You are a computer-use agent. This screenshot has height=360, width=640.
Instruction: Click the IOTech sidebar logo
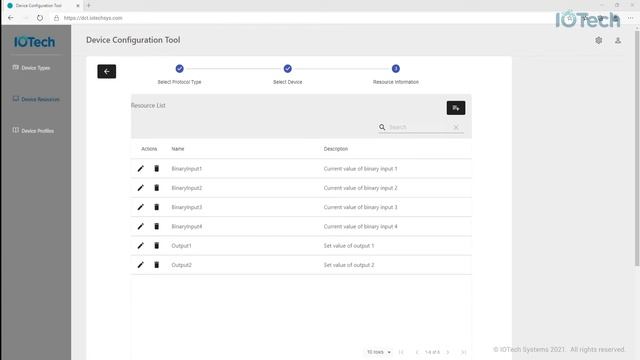[x=34, y=42]
